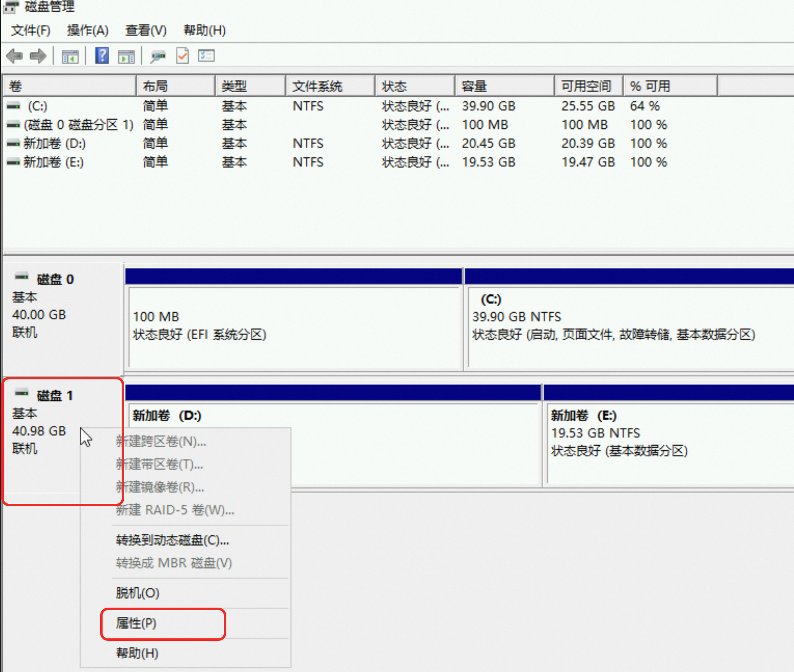Click the 19.47 GB free space cell
The width and height of the screenshot is (794, 672).
click(588, 162)
